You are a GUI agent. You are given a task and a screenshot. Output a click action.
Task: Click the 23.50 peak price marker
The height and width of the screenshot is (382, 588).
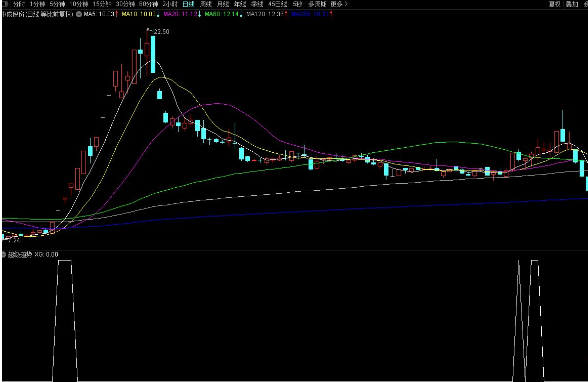[161, 32]
